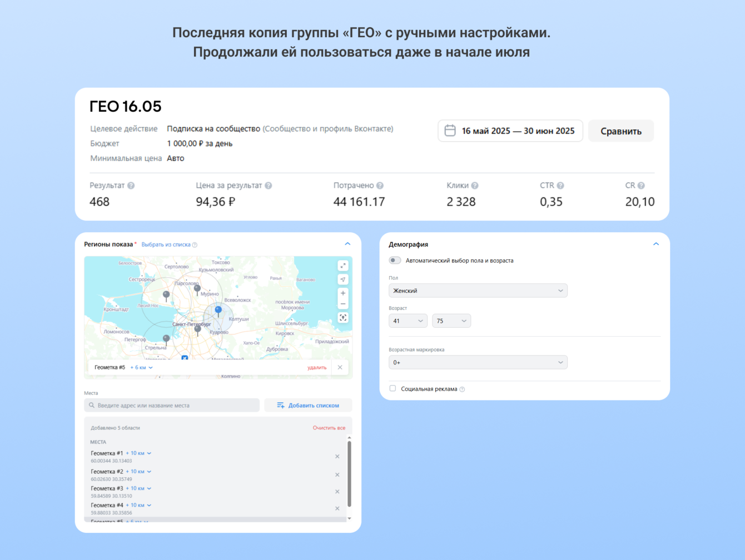Click the price per result value 94,36 ₽
The width and height of the screenshot is (745, 560).
tap(216, 202)
